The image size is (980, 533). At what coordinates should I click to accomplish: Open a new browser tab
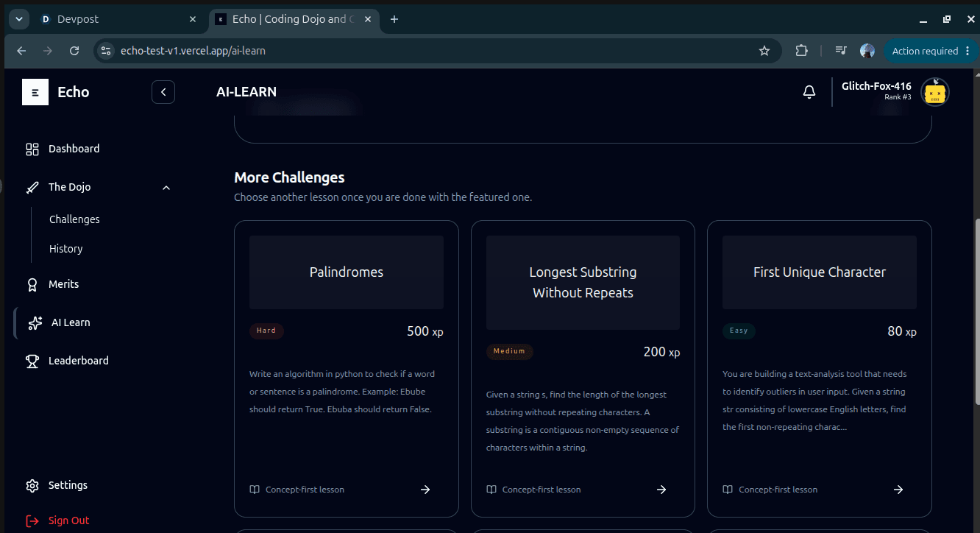point(394,19)
